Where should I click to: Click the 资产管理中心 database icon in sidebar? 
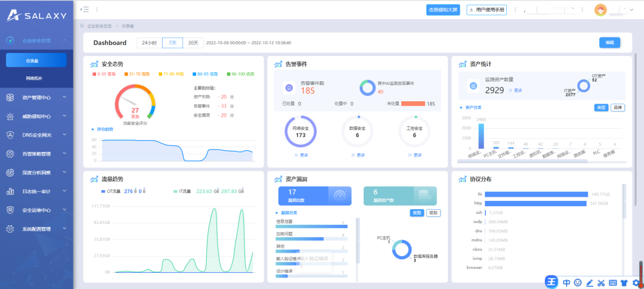10,98
